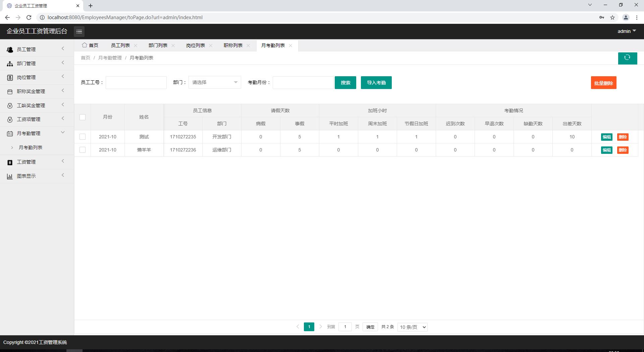Check the row for employee 测试
The image size is (644, 352).
click(x=83, y=137)
